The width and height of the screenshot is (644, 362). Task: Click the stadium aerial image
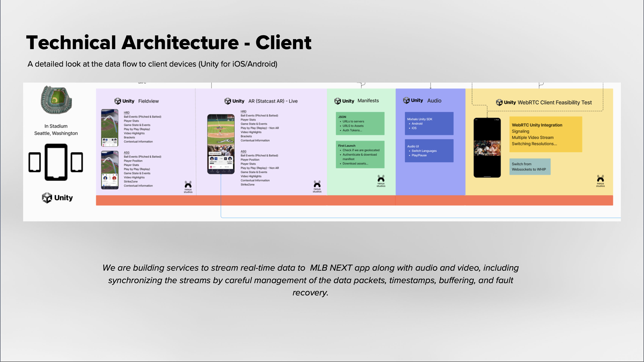(56, 99)
